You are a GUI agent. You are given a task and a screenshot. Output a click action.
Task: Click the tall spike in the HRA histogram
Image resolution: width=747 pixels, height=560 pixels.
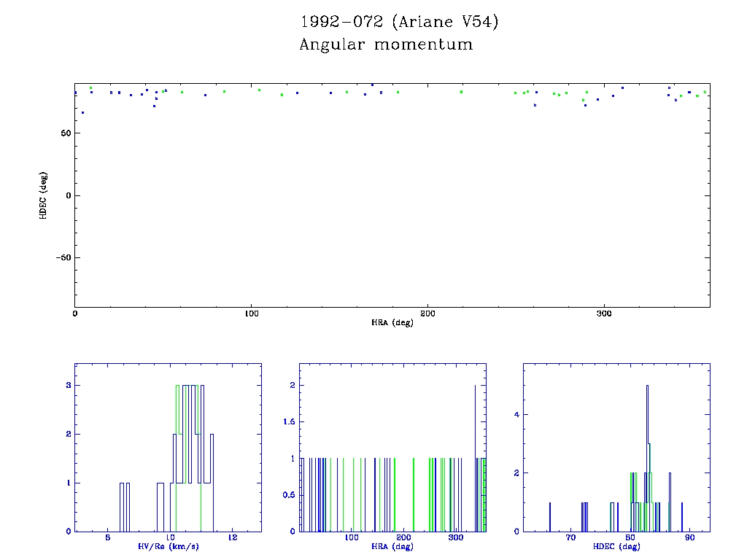[x=475, y=386]
